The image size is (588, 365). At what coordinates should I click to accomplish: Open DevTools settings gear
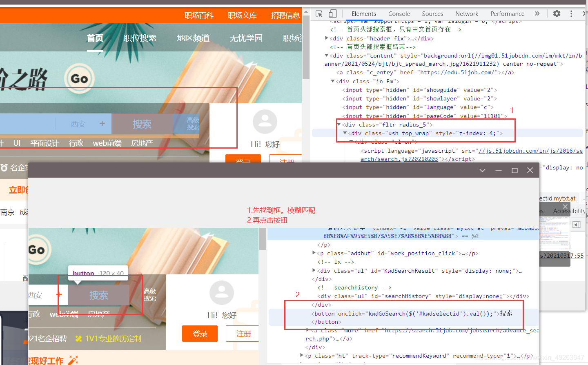(x=557, y=13)
